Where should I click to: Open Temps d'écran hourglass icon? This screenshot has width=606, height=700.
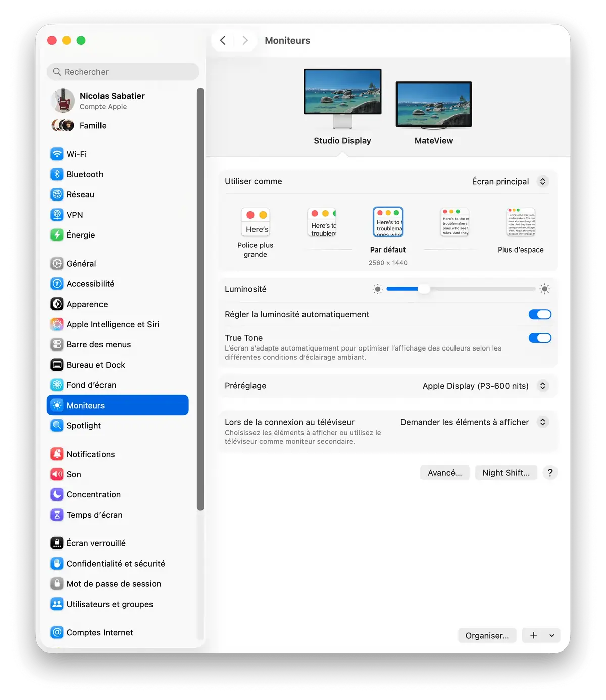pyautogui.click(x=57, y=515)
